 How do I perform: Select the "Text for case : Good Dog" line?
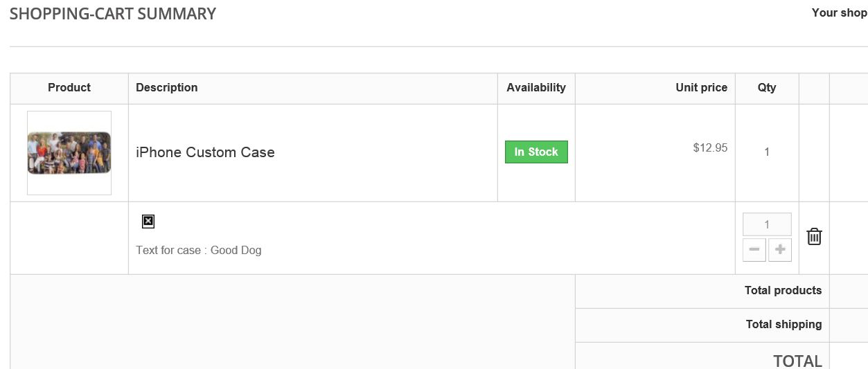(x=199, y=251)
